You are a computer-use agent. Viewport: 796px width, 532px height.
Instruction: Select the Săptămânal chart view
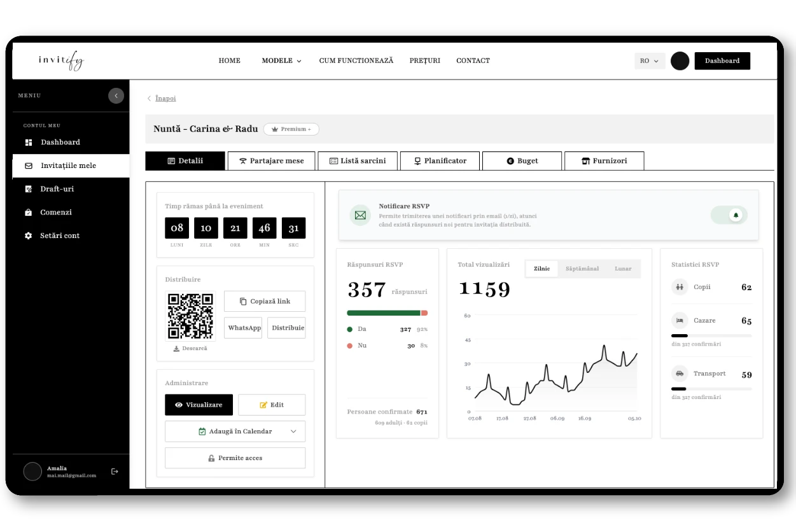click(582, 269)
